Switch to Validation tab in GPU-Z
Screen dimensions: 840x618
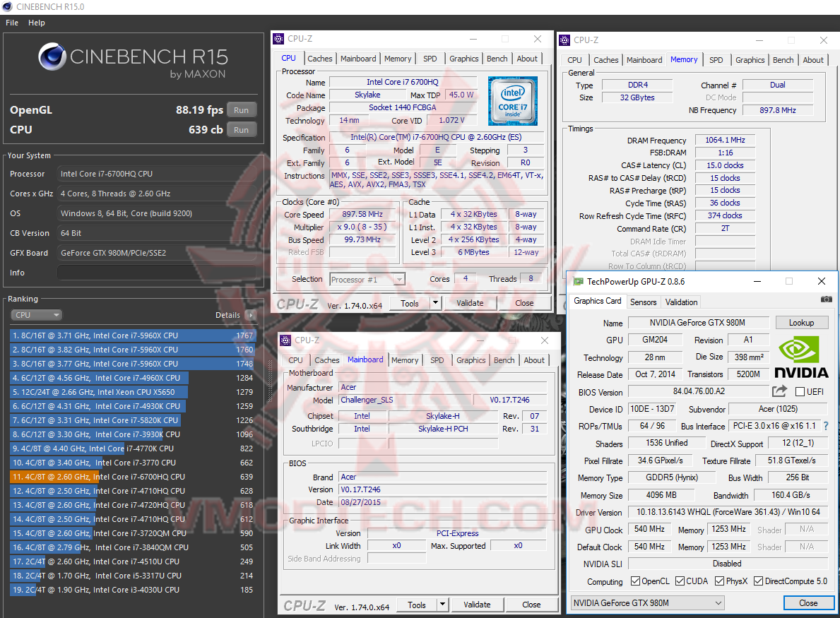pyautogui.click(x=681, y=302)
